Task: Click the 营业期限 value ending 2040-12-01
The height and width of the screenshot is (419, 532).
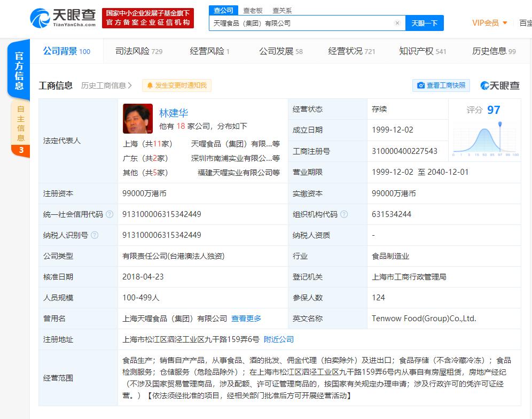Action: (x=420, y=172)
